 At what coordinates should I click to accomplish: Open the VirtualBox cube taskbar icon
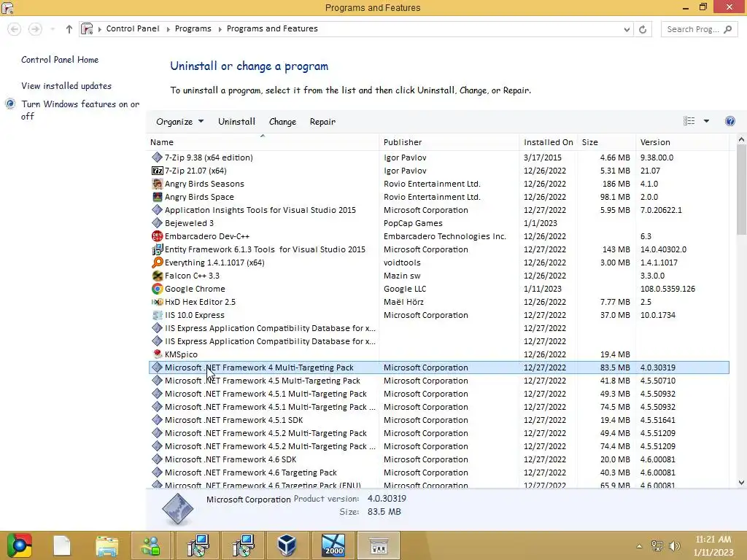(287, 545)
